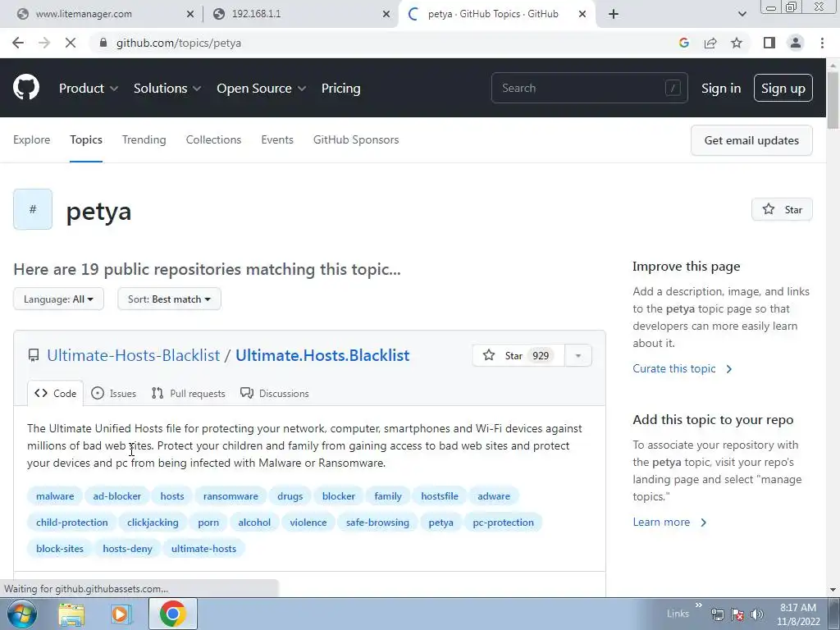Expand the Product menu
This screenshot has width=840, height=630.
[x=89, y=89]
